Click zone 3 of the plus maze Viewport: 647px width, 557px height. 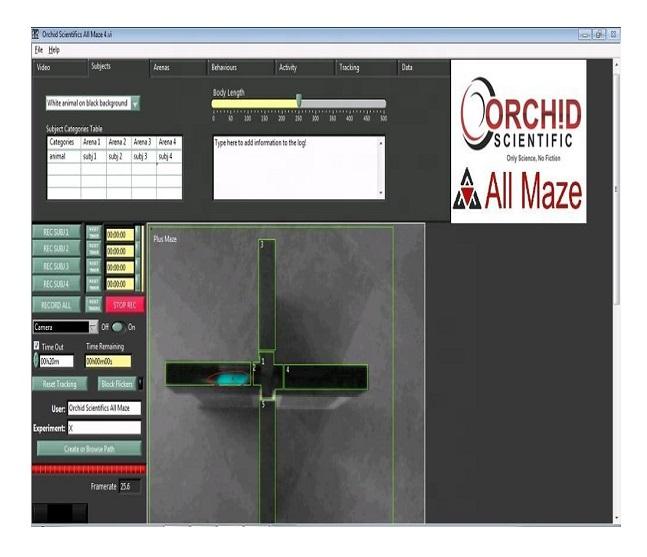267,295
